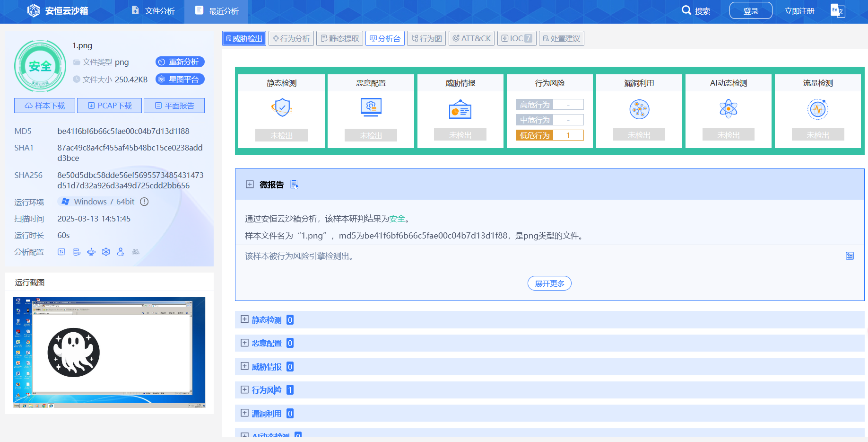Open the run screenshot thumbnail
868x442 pixels.
pos(109,353)
